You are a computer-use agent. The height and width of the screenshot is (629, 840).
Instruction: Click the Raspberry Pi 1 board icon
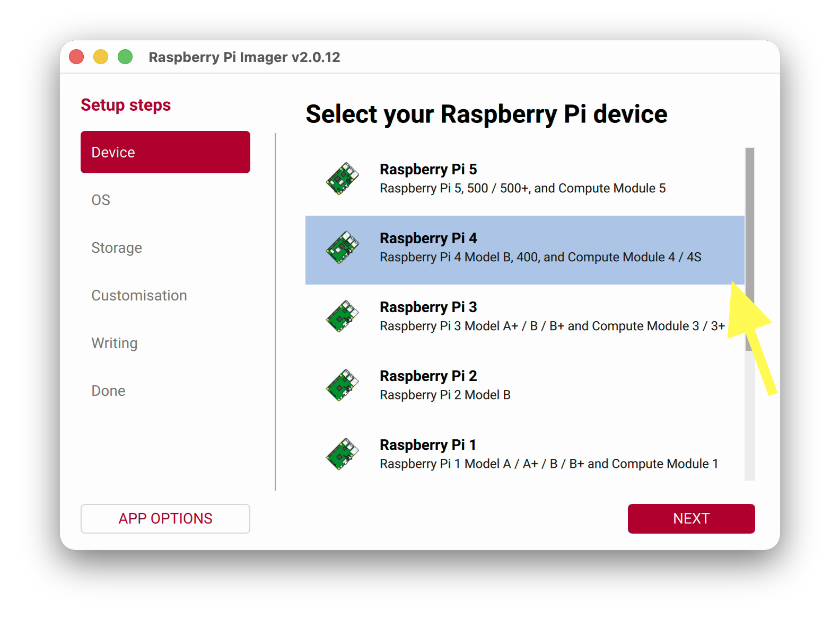pos(342,454)
